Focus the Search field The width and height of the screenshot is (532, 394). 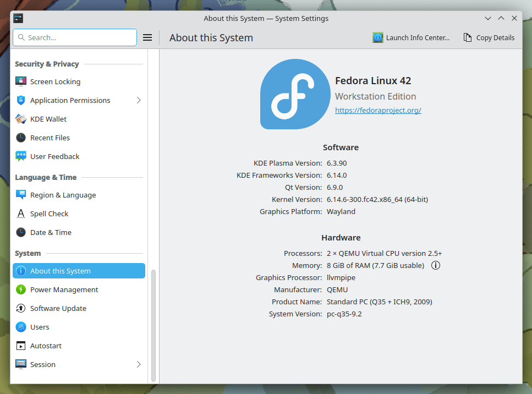pyautogui.click(x=75, y=37)
